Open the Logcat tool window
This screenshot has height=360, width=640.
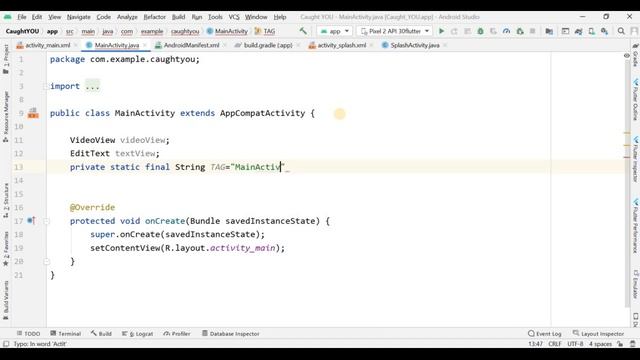click(137, 333)
